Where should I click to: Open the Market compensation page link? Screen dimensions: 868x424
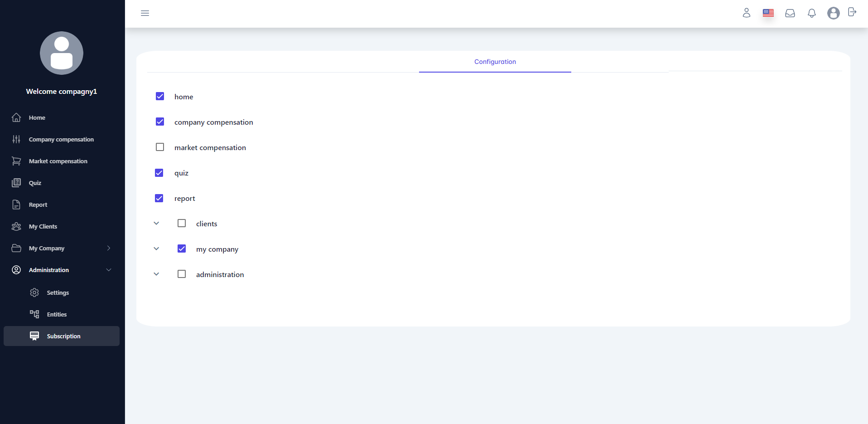point(58,161)
